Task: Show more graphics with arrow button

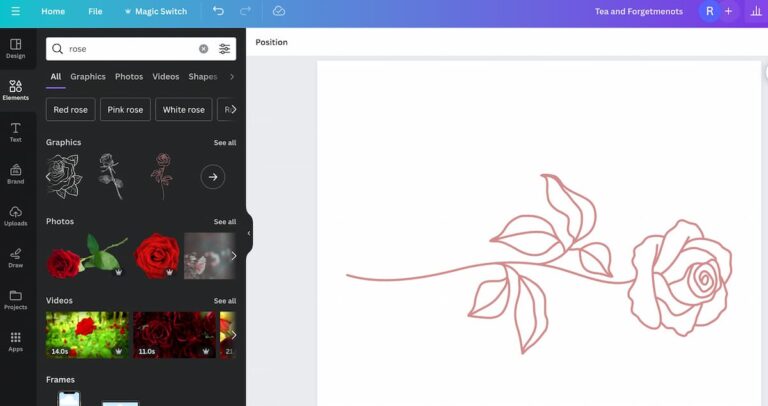Action: [212, 177]
